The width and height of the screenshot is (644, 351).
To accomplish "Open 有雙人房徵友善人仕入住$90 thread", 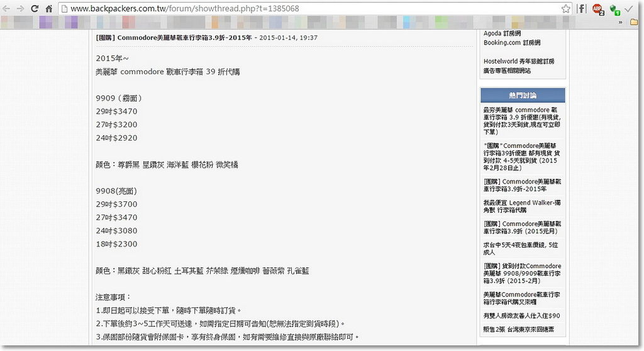I will coord(521,316).
